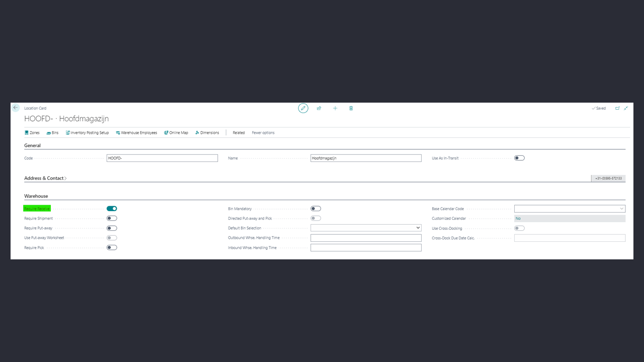This screenshot has height=362, width=644.
Task: Click the expand-page arrows icon
Action: [626, 108]
